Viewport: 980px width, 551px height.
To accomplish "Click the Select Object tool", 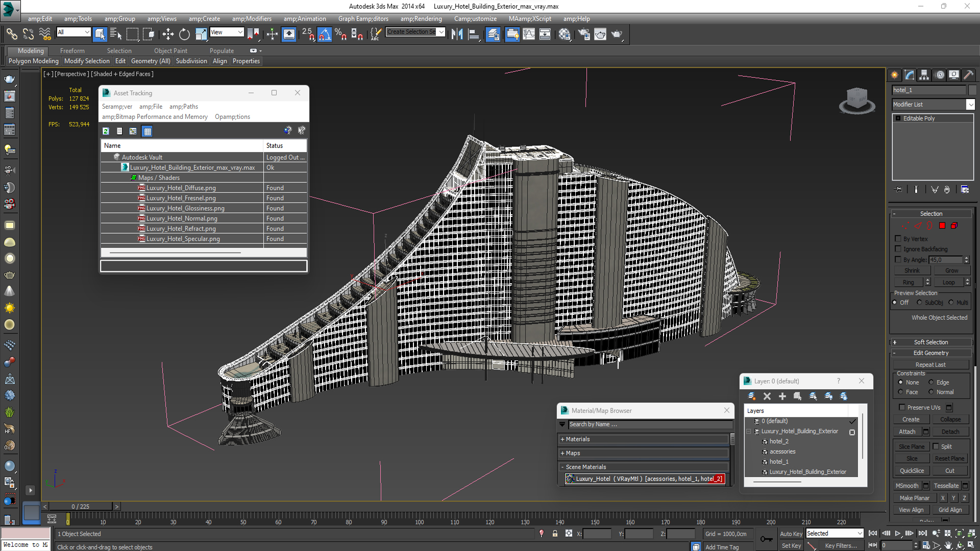I will pos(100,34).
